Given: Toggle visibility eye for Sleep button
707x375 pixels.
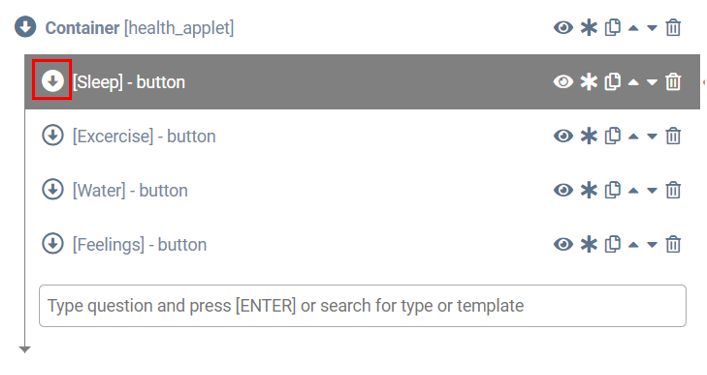Looking at the screenshot, I should tap(563, 82).
